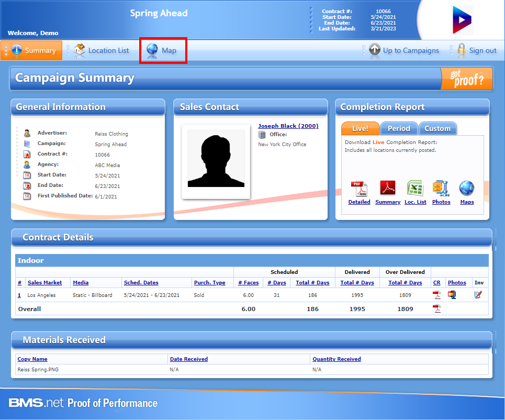
Task: Download the Photos zip archive
Action: pos(441,189)
